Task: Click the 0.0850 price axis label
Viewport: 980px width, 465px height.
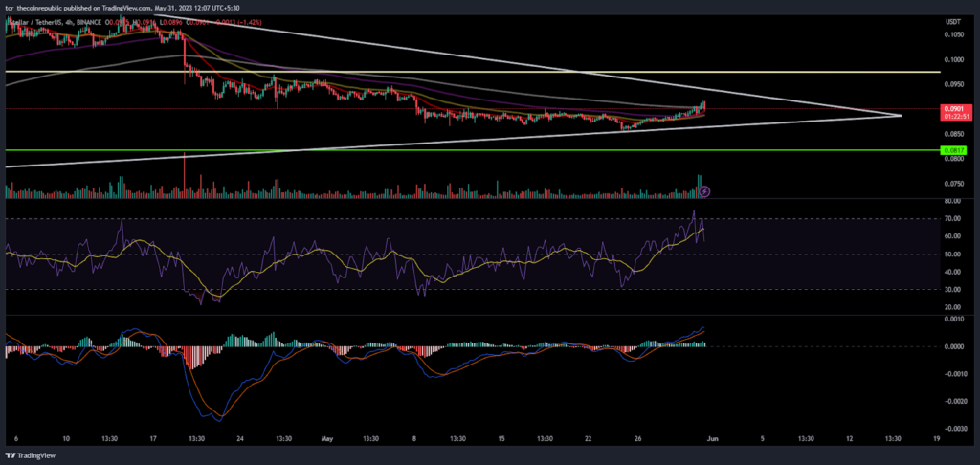Action: coord(954,134)
